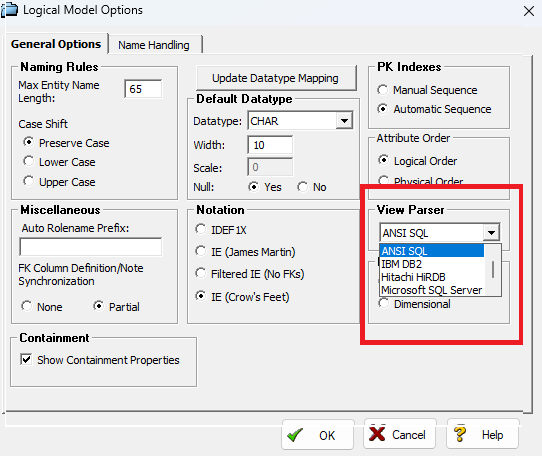Click the Cancel button

400,434
